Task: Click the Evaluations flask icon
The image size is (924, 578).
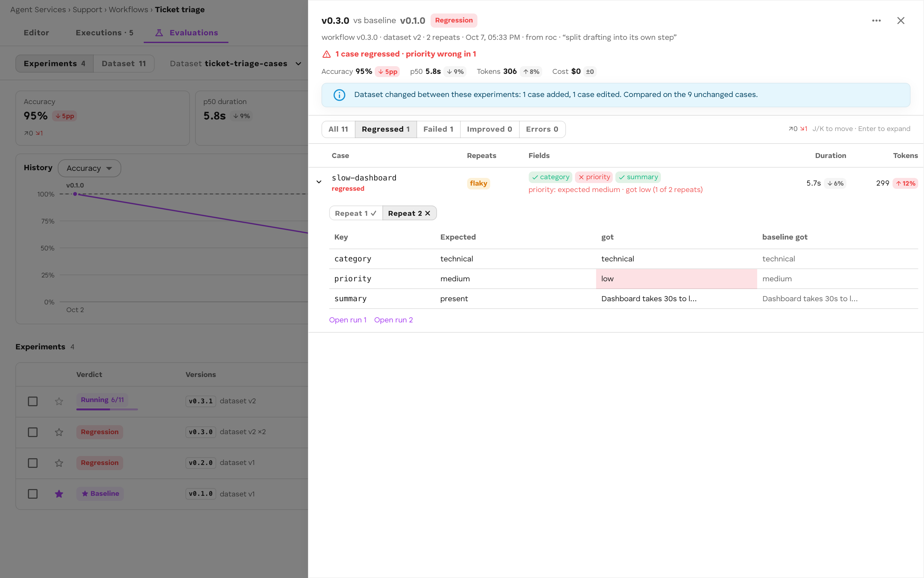Action: (159, 33)
